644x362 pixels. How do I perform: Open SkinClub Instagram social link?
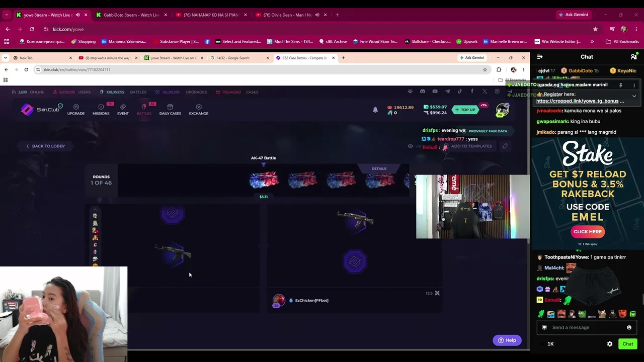(497, 92)
